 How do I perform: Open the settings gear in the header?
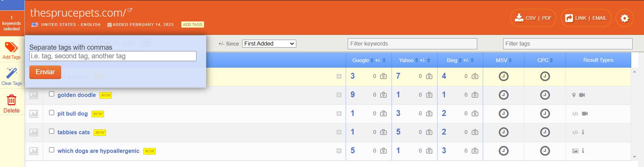625,18
